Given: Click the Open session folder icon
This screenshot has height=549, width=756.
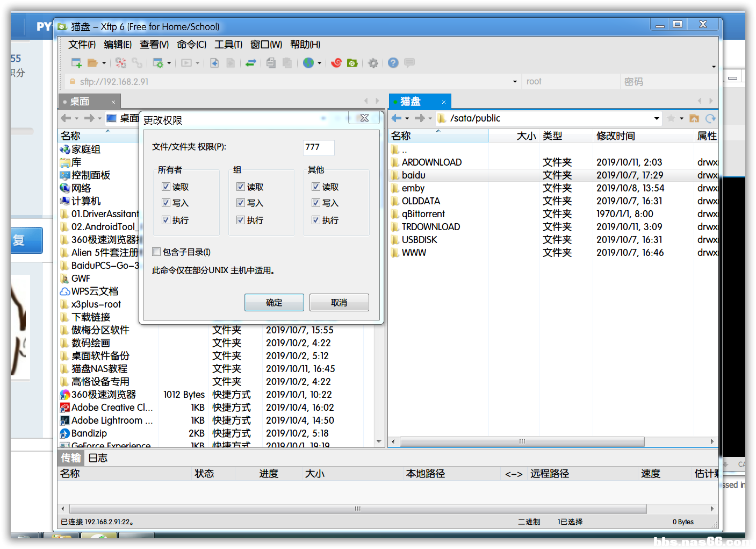Looking at the screenshot, I should pos(92,63).
